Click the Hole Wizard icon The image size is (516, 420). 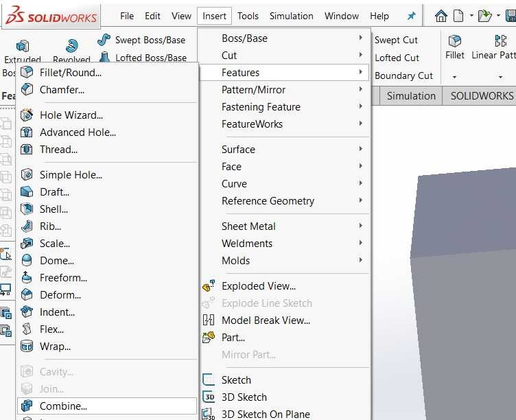pos(27,115)
